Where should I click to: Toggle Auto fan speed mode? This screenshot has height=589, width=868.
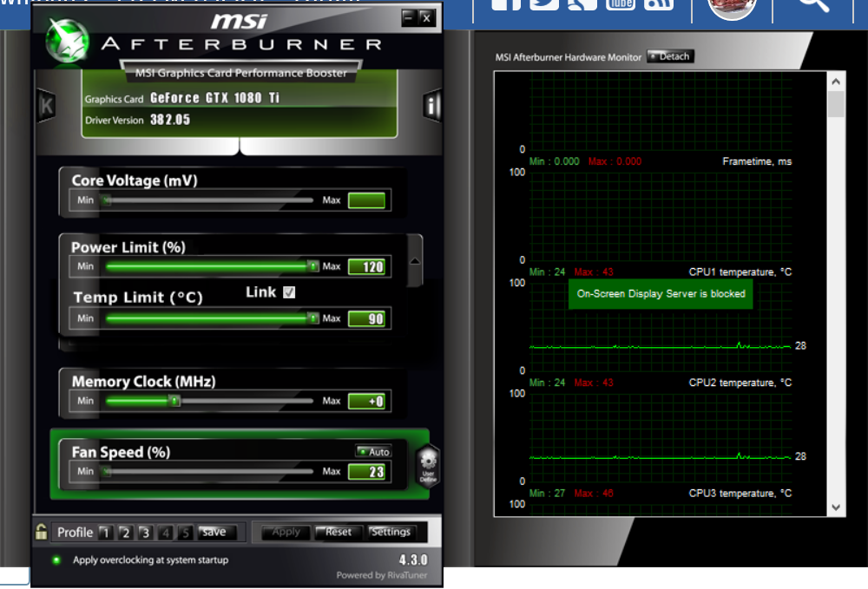[373, 452]
